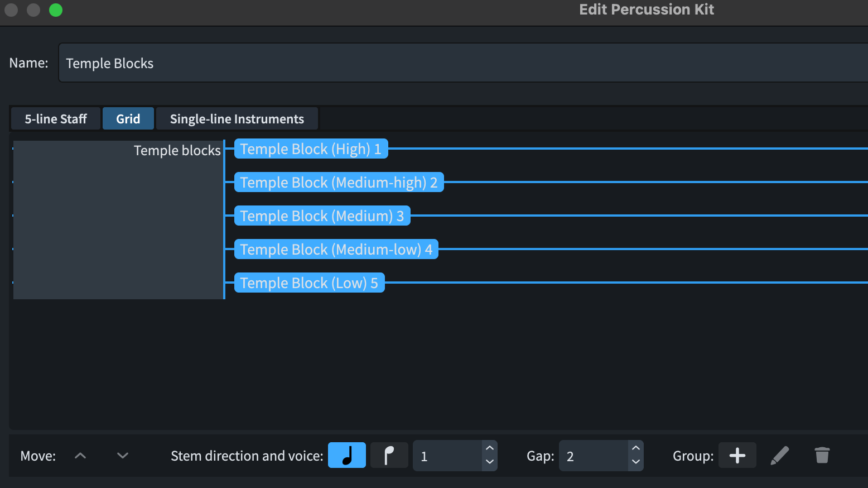Select Temple Block (Medium-high) 2 instrument

point(339,183)
